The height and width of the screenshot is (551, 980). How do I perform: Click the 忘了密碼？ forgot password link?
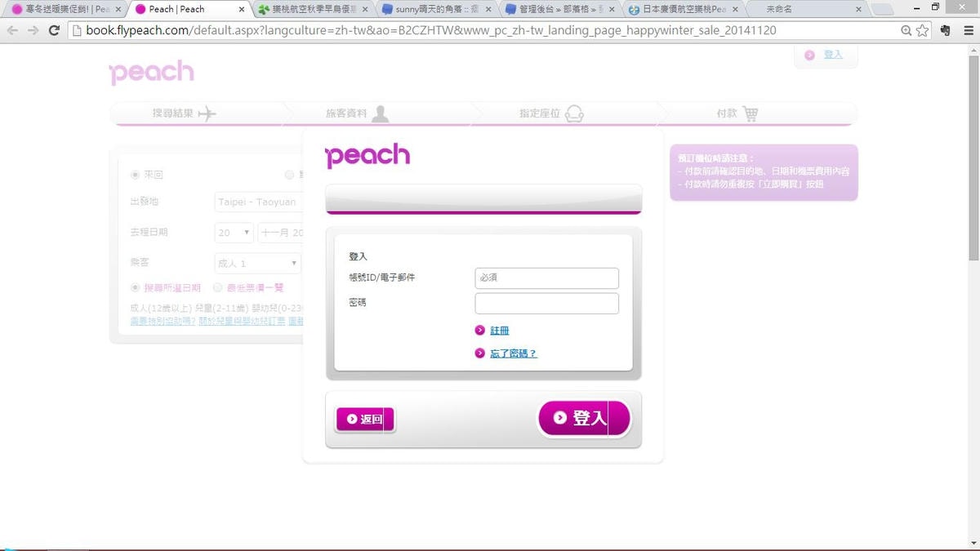tap(513, 353)
